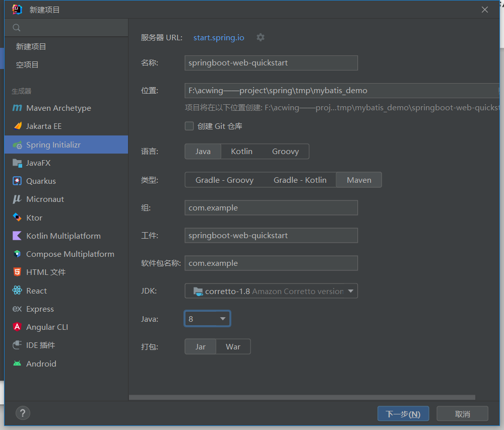Select the Micronaut generator
The height and width of the screenshot is (430, 504).
tap(67, 199)
